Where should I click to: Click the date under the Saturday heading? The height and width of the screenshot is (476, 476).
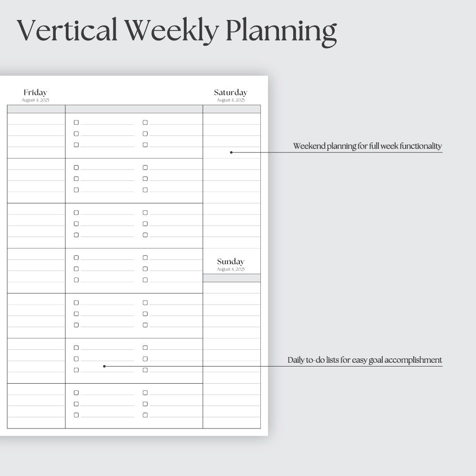tap(231, 100)
